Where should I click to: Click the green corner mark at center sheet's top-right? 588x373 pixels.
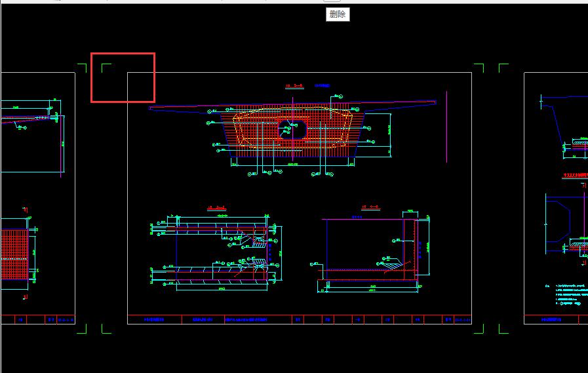[479, 68]
